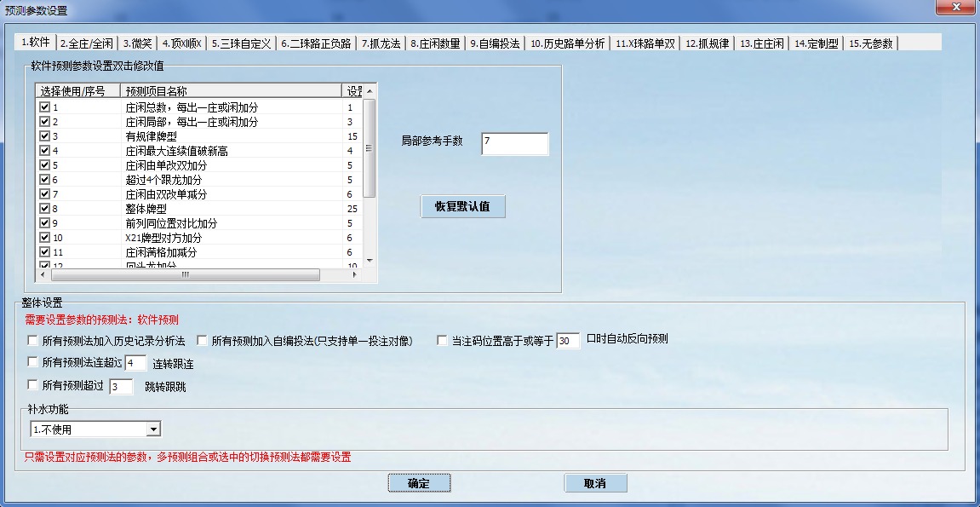Tick the 当注码位置高于或等于 checkbox
Viewport: 980px width, 507px height.
coord(442,341)
